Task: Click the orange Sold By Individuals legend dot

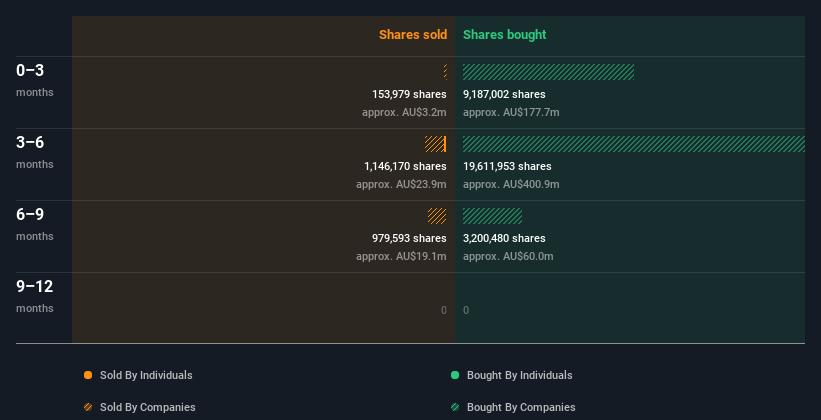Action: [88, 375]
